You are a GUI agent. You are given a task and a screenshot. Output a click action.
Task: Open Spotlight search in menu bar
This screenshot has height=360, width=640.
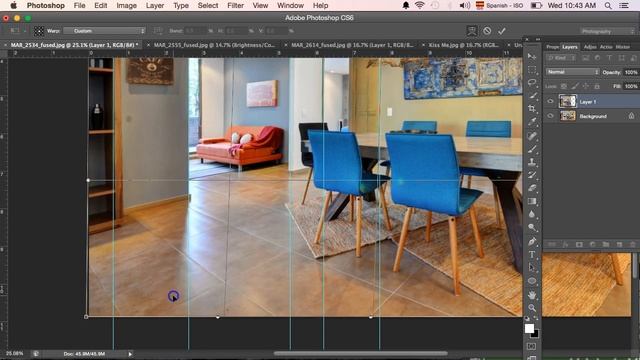click(x=608, y=6)
